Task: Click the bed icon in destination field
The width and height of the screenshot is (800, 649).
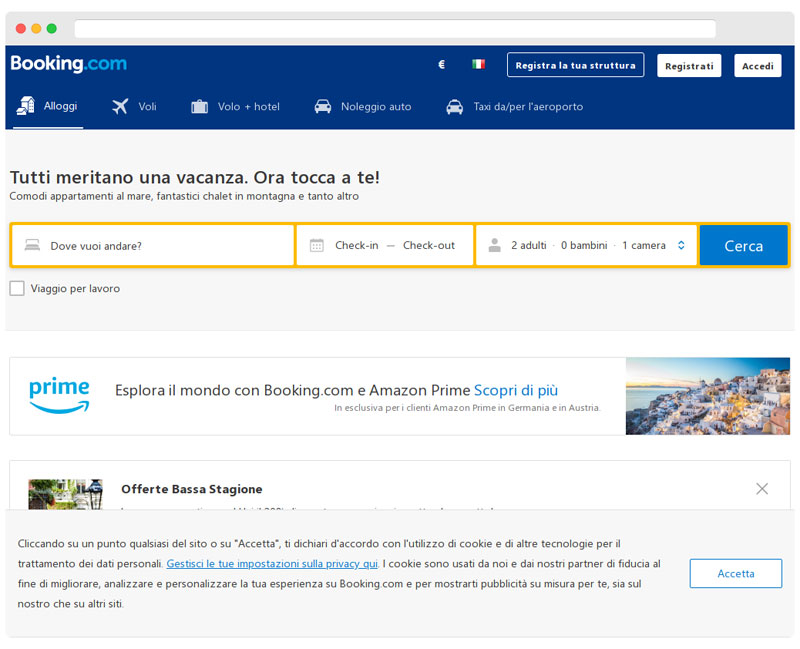Action: tap(32, 245)
